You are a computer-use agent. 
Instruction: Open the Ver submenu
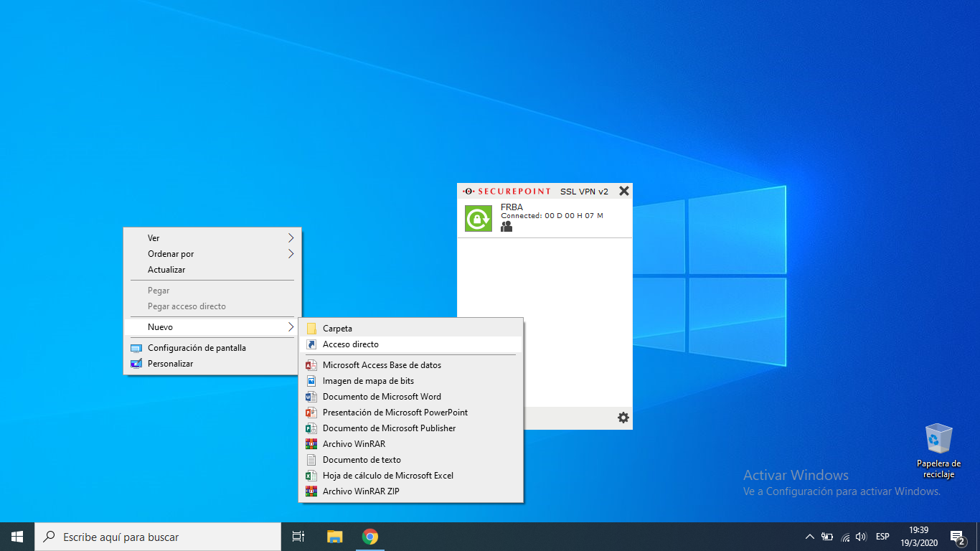tap(212, 238)
